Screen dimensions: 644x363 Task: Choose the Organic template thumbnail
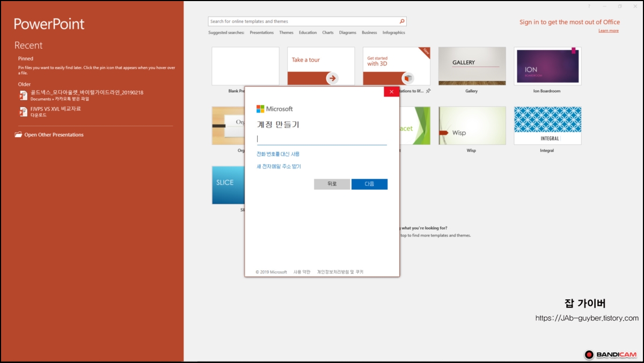pos(228,125)
